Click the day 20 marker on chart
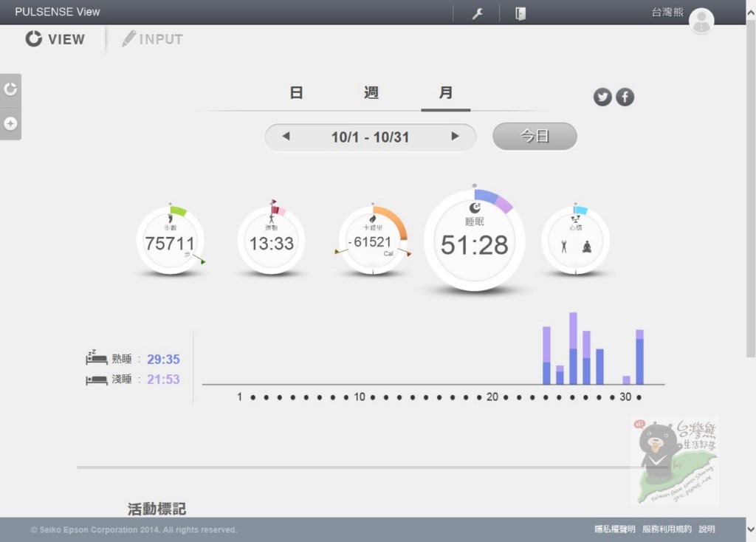This screenshot has height=542, width=756. point(492,397)
